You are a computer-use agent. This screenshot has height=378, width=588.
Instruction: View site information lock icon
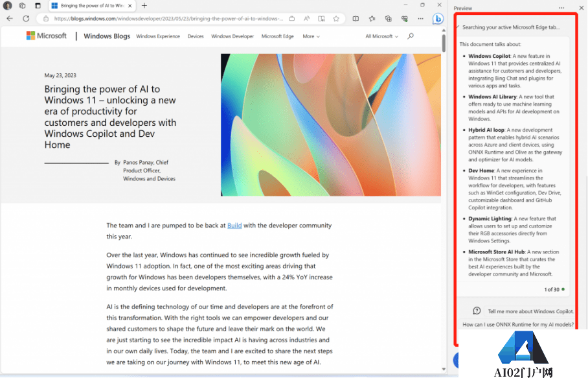tap(46, 18)
